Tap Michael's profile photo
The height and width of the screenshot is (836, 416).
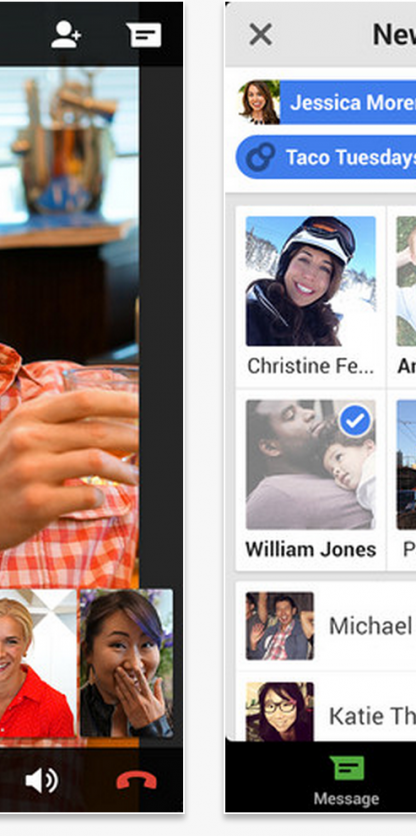tap(280, 626)
